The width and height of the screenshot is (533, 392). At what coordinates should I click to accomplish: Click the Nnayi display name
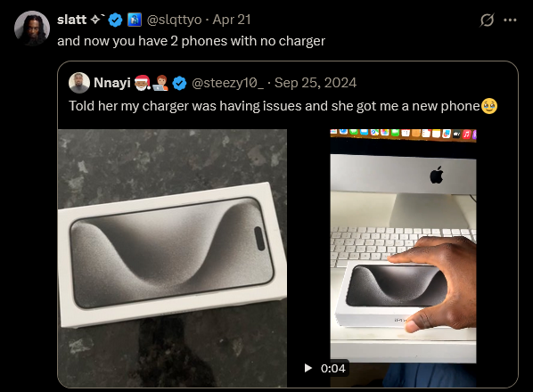tap(112, 83)
